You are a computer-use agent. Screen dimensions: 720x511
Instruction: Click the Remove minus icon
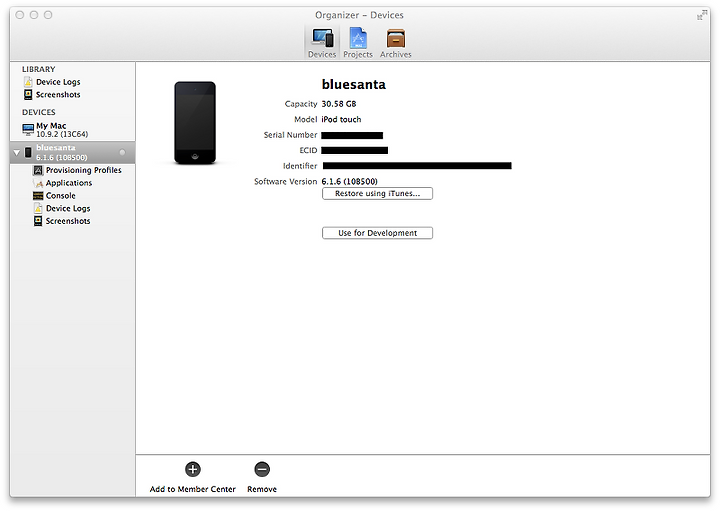[x=262, y=469]
